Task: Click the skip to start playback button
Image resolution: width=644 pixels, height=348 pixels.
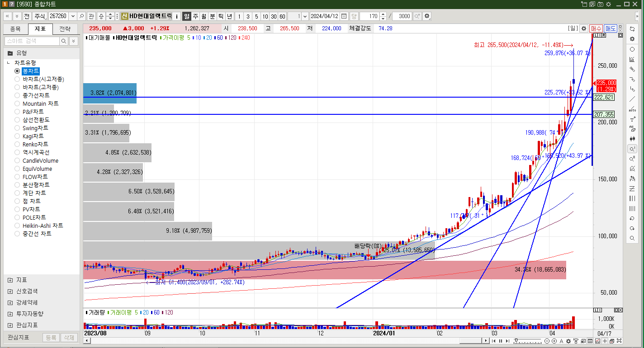Action: point(493,341)
